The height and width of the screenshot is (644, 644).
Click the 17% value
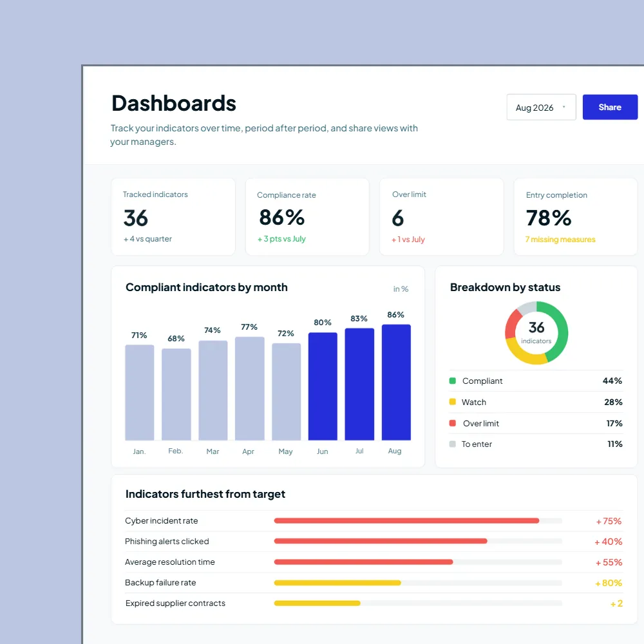(x=614, y=423)
